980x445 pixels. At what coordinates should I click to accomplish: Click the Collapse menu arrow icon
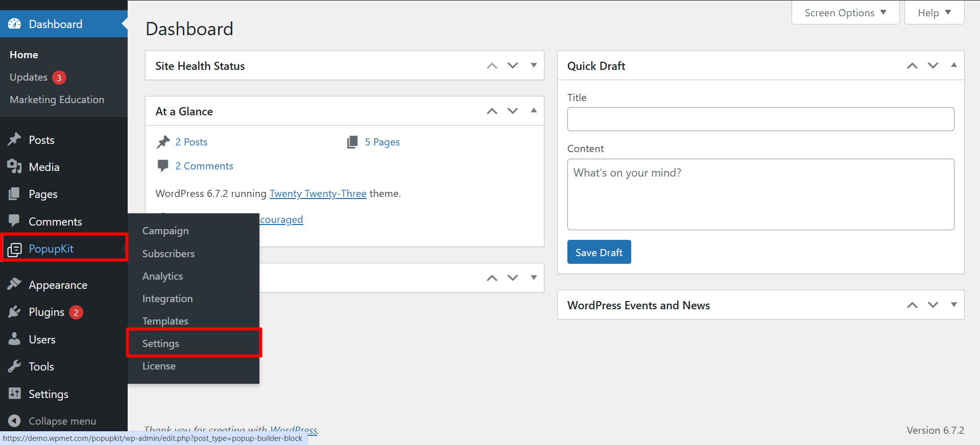(x=14, y=421)
